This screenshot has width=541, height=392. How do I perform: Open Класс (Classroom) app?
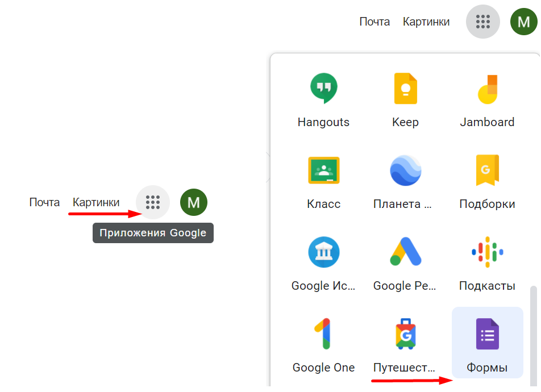tap(323, 182)
